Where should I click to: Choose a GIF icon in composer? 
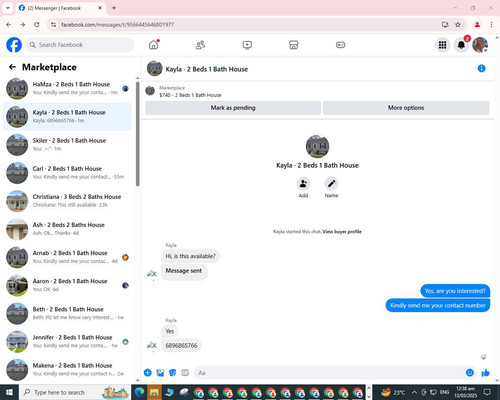(185, 373)
